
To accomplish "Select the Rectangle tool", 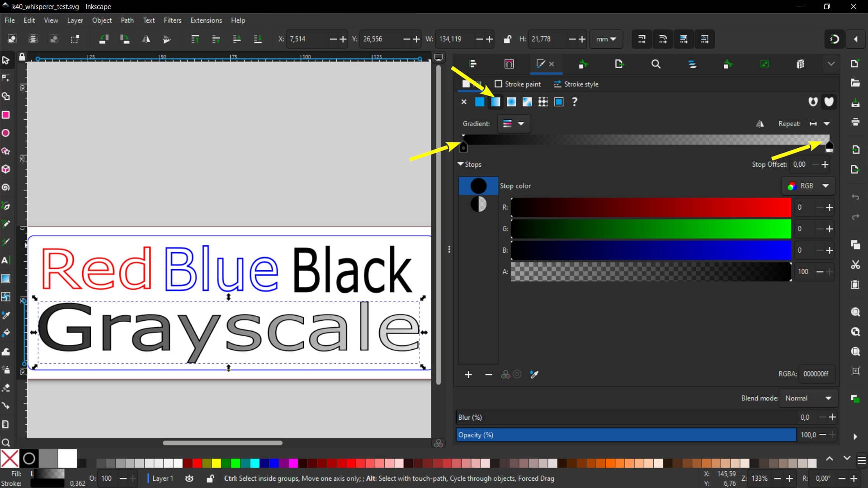I will pos(6,115).
